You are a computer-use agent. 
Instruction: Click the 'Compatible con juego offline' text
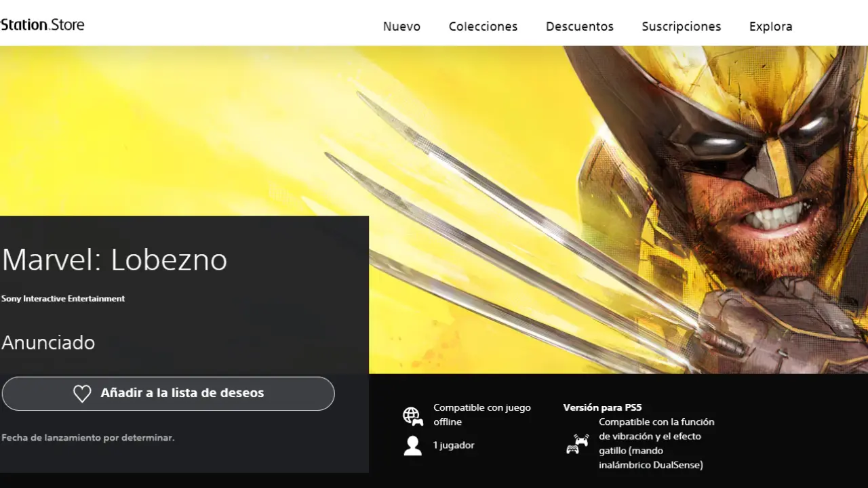481,415
